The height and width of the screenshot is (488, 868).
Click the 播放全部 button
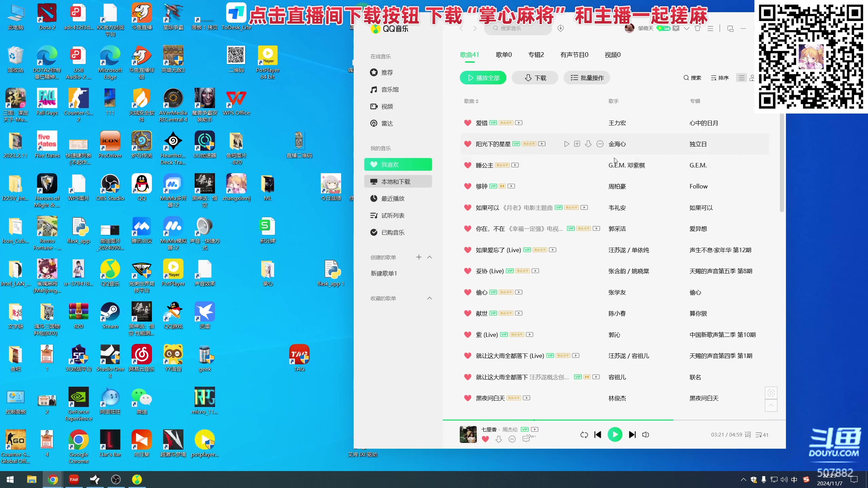(483, 78)
